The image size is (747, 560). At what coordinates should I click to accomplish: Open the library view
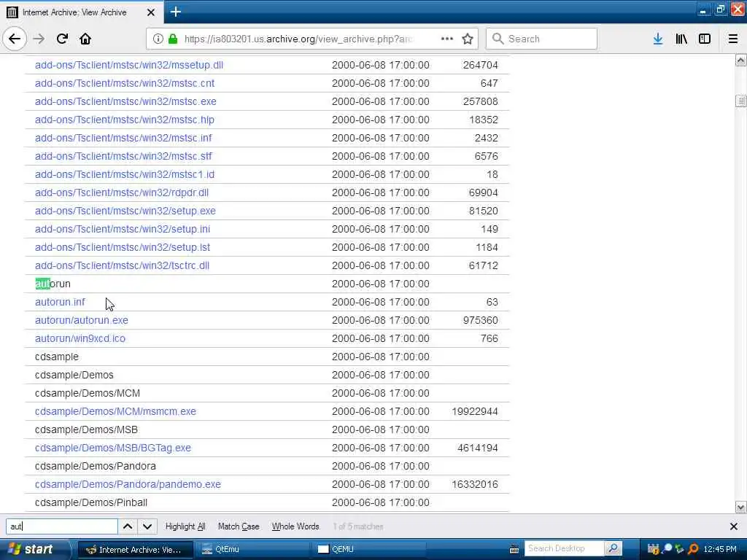tap(681, 39)
